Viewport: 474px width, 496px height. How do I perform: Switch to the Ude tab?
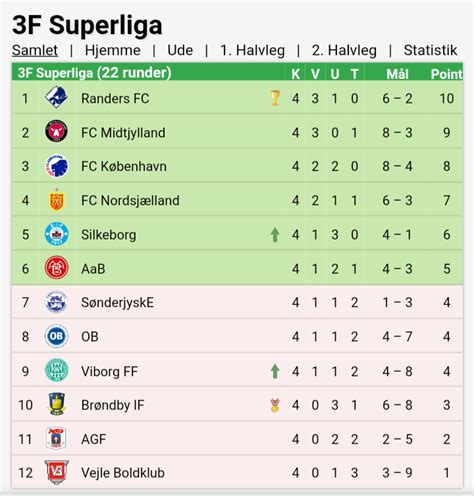pyautogui.click(x=180, y=50)
